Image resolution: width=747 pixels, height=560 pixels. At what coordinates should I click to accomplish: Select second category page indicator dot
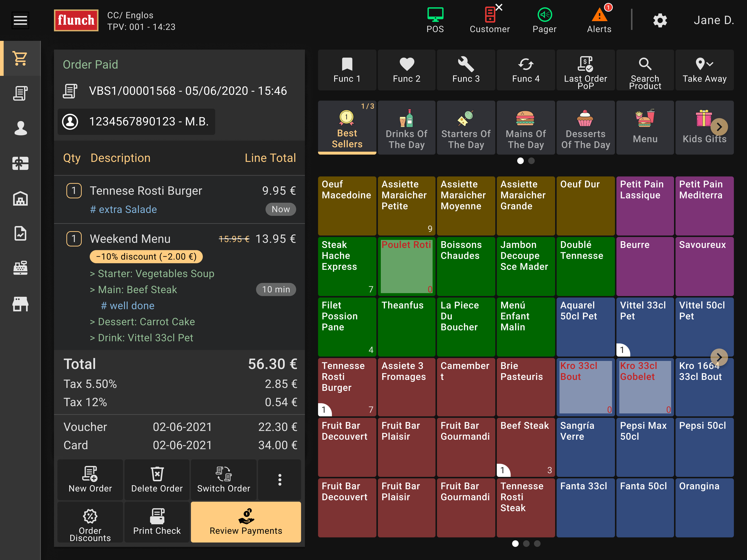[x=532, y=161]
